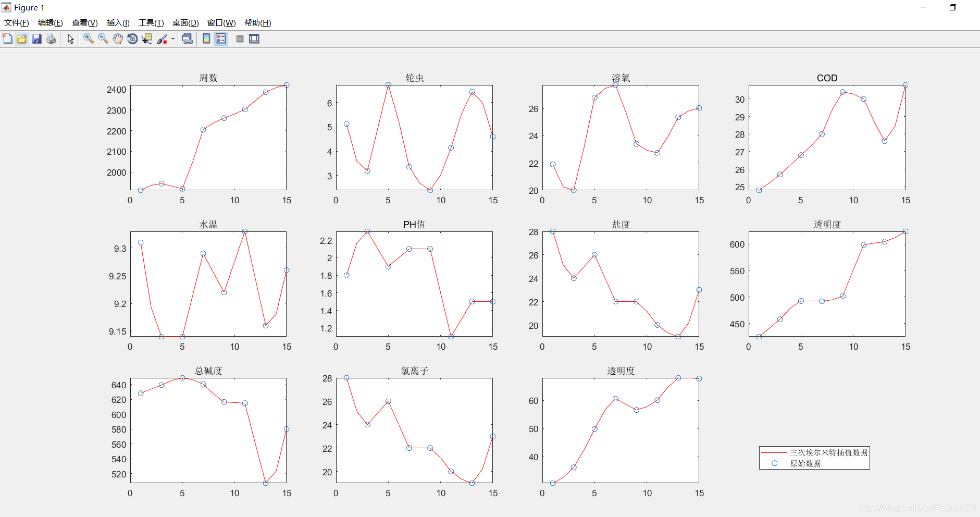
Task: Click the COD subplot title
Action: [x=827, y=78]
